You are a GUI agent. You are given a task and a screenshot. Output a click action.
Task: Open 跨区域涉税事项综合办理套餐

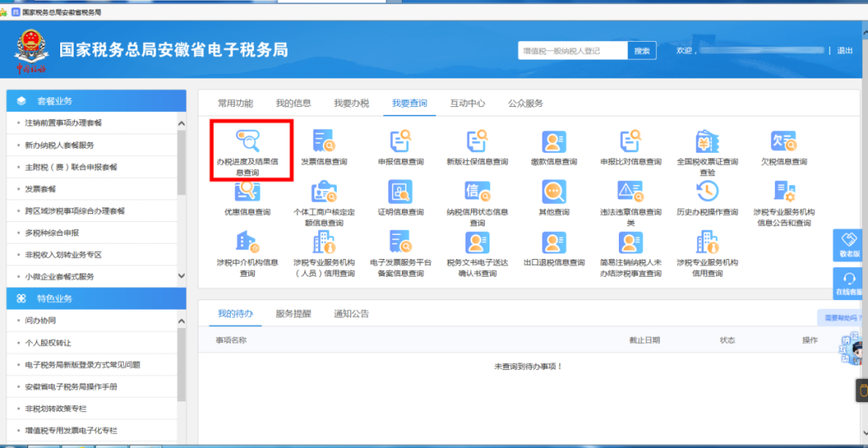pyautogui.click(x=75, y=211)
